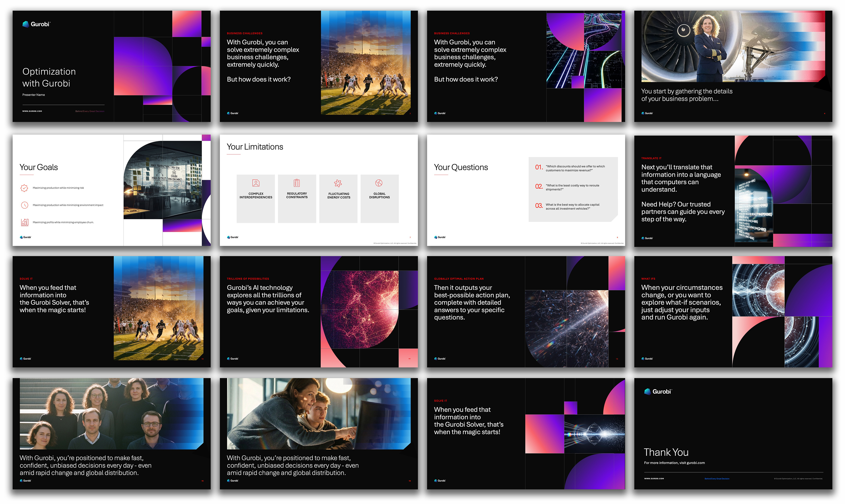Select the football photo on first Business Challenges slide
The width and height of the screenshot is (845, 504).
[366, 63]
